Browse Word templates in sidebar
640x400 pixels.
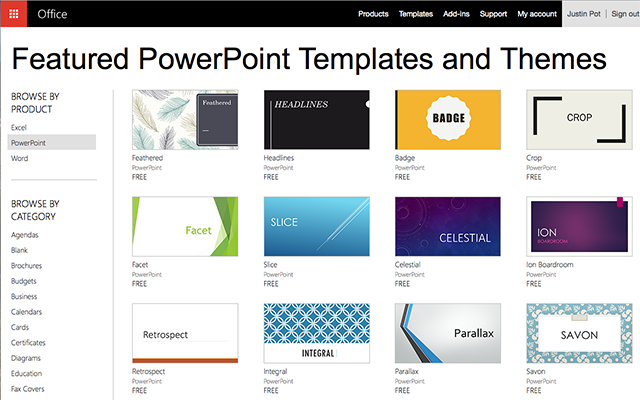point(20,158)
